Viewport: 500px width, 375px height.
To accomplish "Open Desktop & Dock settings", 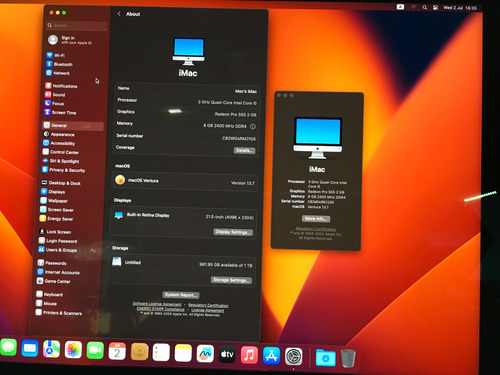I will coord(61,183).
